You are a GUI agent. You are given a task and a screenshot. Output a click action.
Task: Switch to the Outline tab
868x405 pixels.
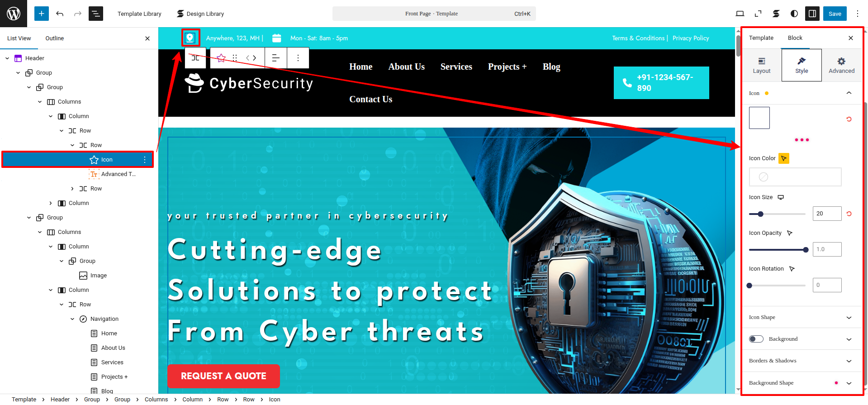point(55,38)
